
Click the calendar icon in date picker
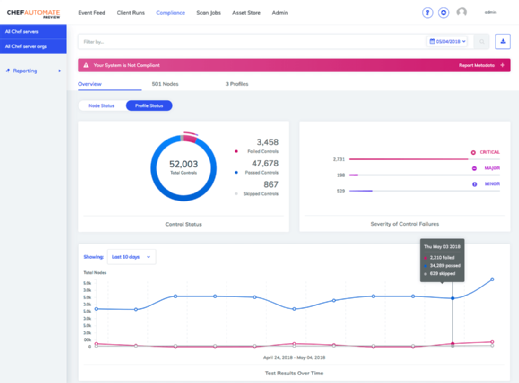pyautogui.click(x=432, y=41)
